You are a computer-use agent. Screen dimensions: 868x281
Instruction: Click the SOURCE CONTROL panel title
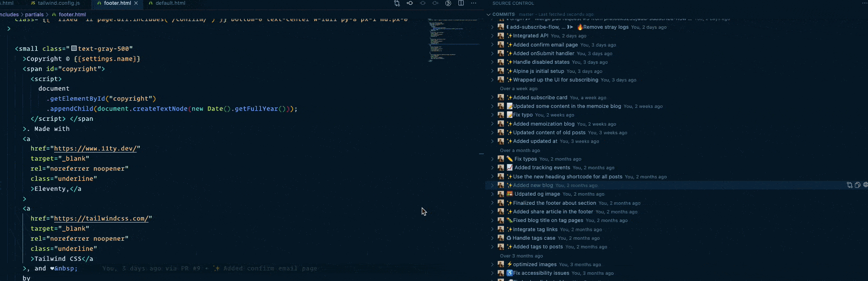tap(513, 3)
